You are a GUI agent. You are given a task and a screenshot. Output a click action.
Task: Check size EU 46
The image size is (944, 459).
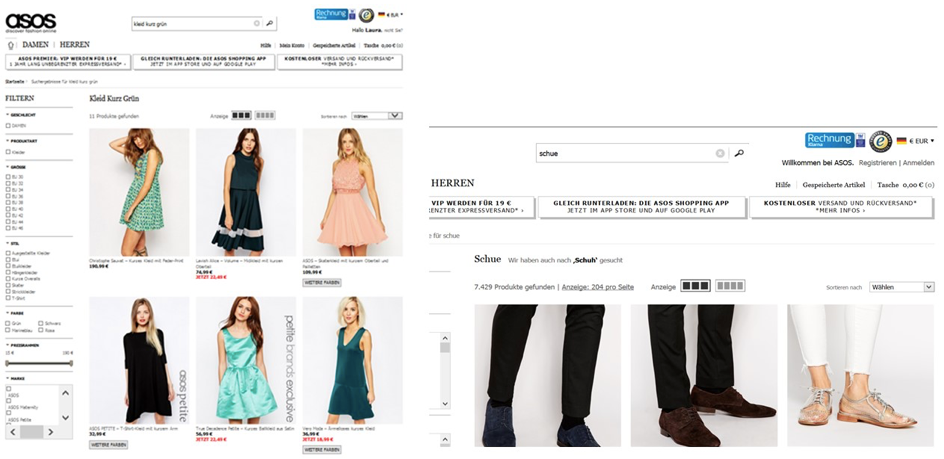(x=8, y=228)
